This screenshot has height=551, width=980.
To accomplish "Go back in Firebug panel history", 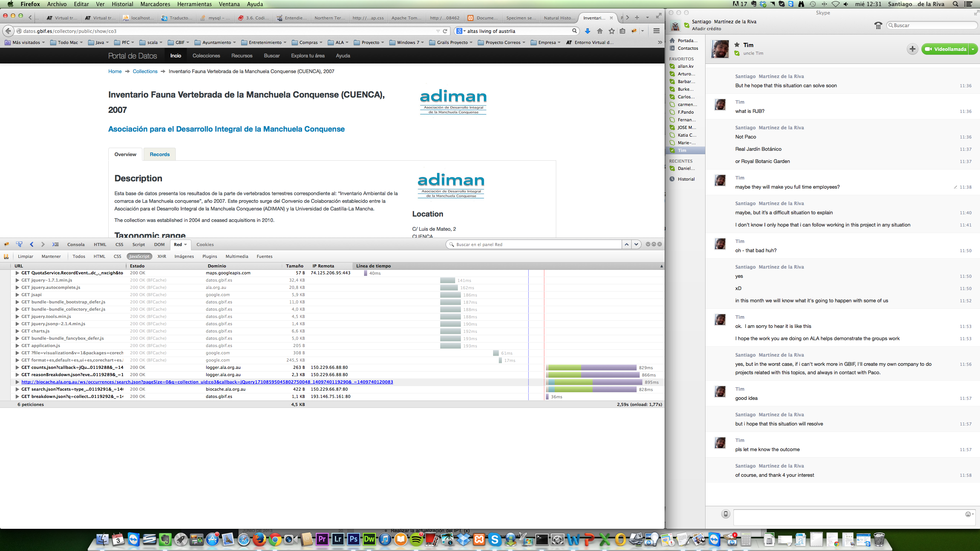I will (x=32, y=244).
